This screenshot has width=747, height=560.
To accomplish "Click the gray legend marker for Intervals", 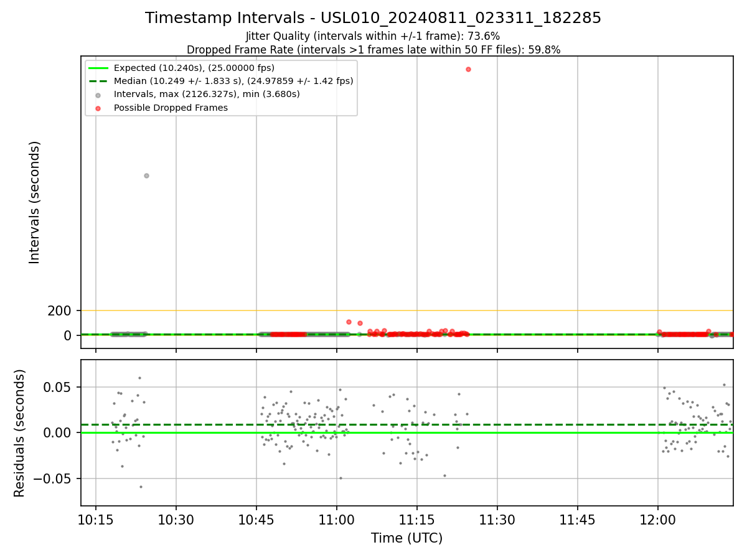I will click(98, 95).
